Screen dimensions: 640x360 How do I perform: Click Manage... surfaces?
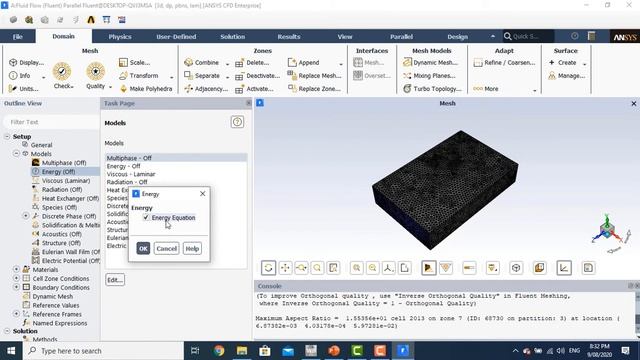coord(567,76)
